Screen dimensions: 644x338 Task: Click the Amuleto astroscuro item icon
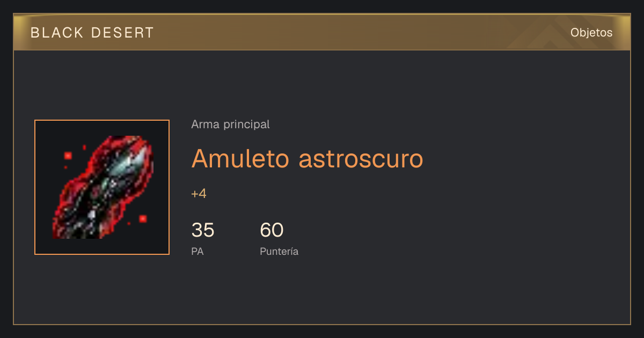click(102, 187)
